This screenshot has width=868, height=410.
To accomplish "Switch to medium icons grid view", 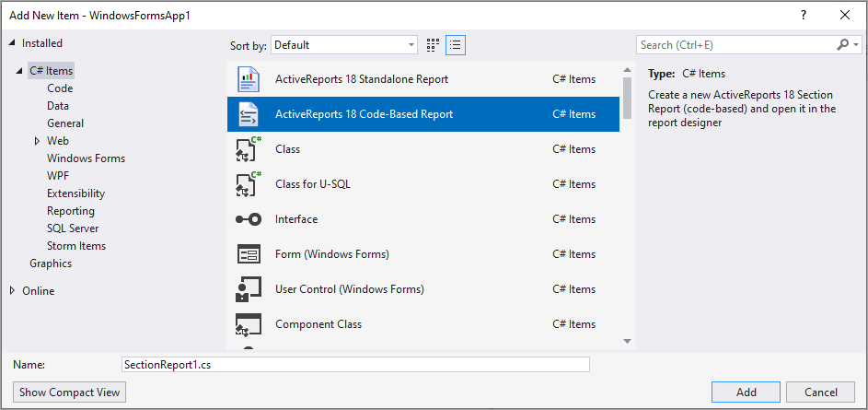I will pos(433,45).
